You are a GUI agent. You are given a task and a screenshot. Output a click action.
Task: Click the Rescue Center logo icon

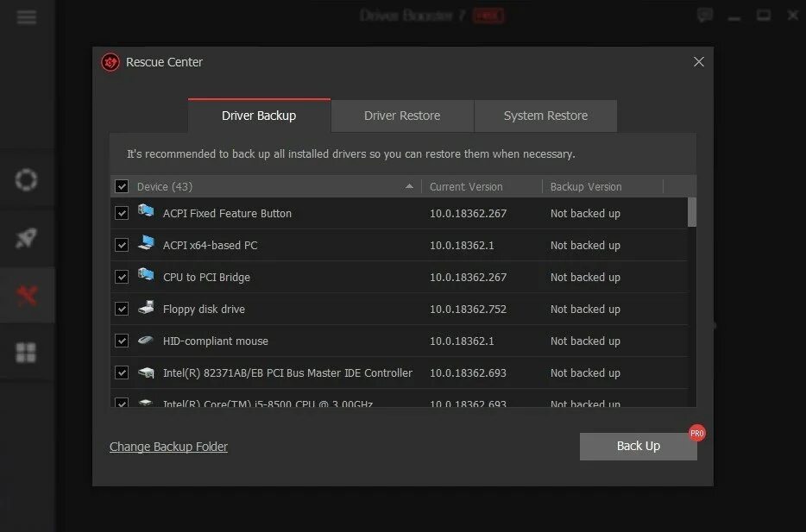click(x=110, y=62)
